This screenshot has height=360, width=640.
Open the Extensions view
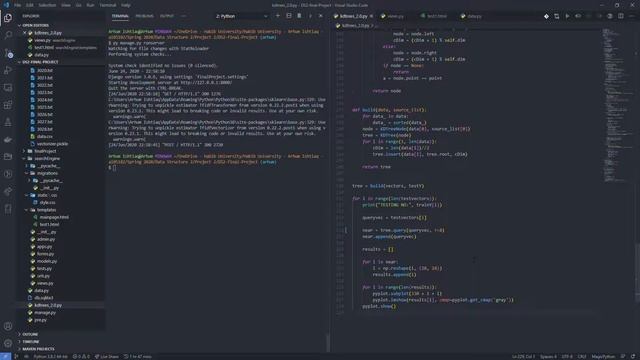point(8,105)
